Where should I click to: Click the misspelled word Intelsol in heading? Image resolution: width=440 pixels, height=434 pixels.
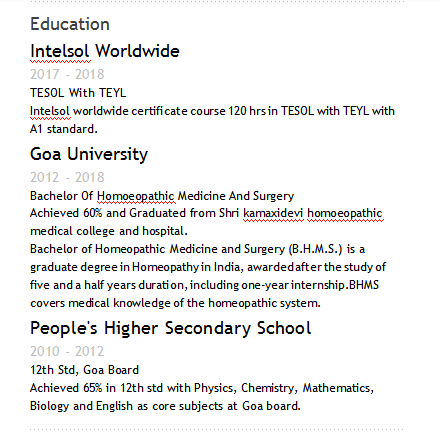click(x=60, y=51)
